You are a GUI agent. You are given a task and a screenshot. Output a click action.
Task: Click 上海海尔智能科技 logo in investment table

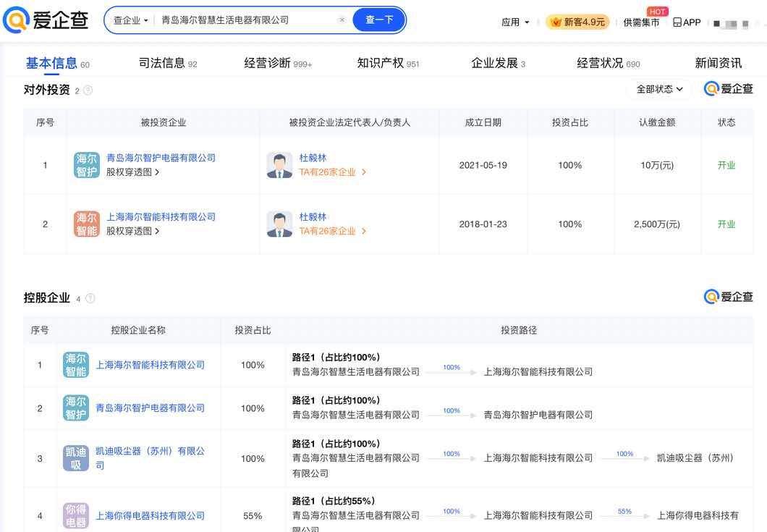[87, 224]
